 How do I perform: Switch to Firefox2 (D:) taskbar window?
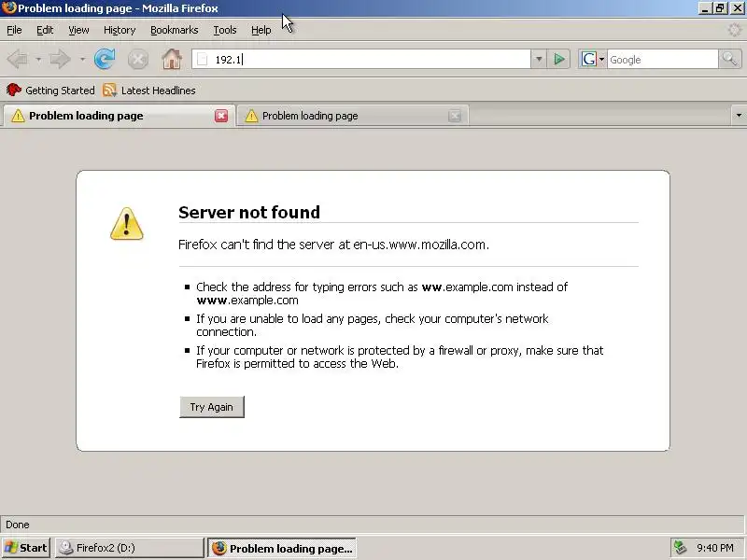(130, 548)
